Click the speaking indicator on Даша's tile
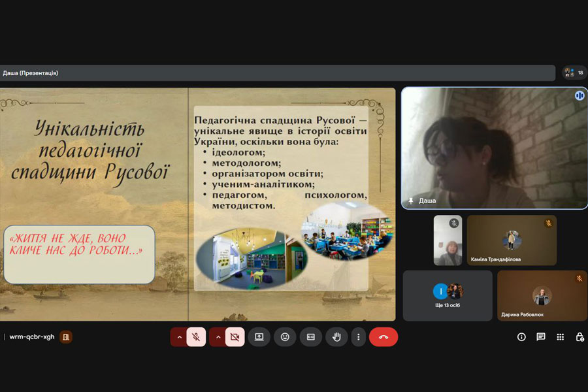Image resolution: width=588 pixels, height=392 pixels. click(x=580, y=95)
